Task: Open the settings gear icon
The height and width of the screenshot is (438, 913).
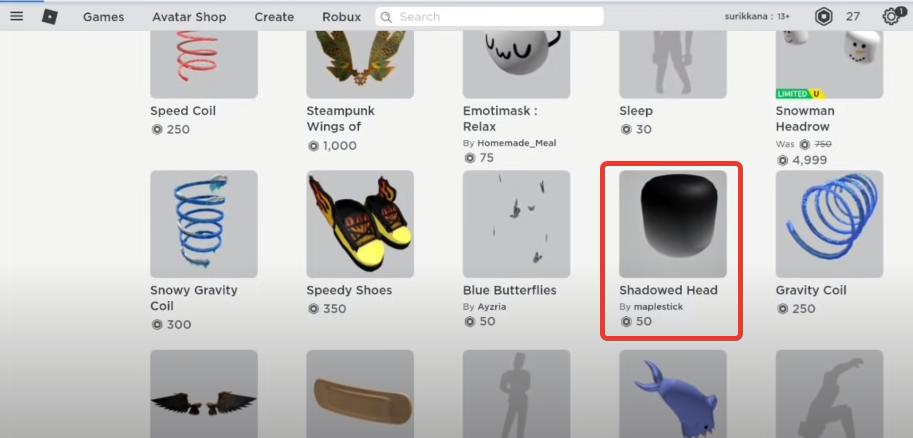Action: (x=891, y=16)
